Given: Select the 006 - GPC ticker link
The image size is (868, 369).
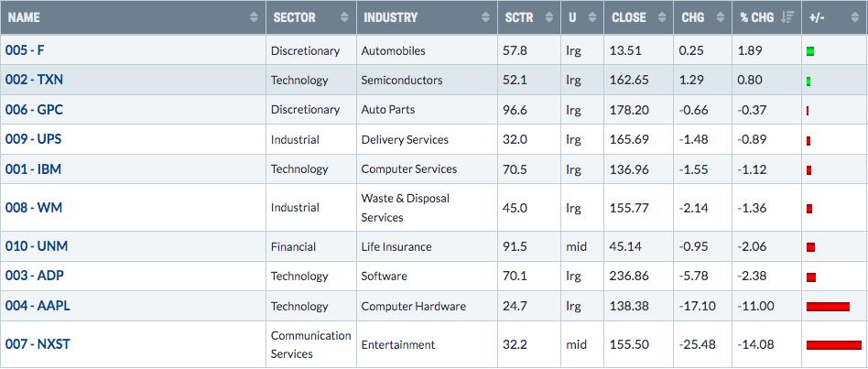Looking at the screenshot, I should click(34, 110).
